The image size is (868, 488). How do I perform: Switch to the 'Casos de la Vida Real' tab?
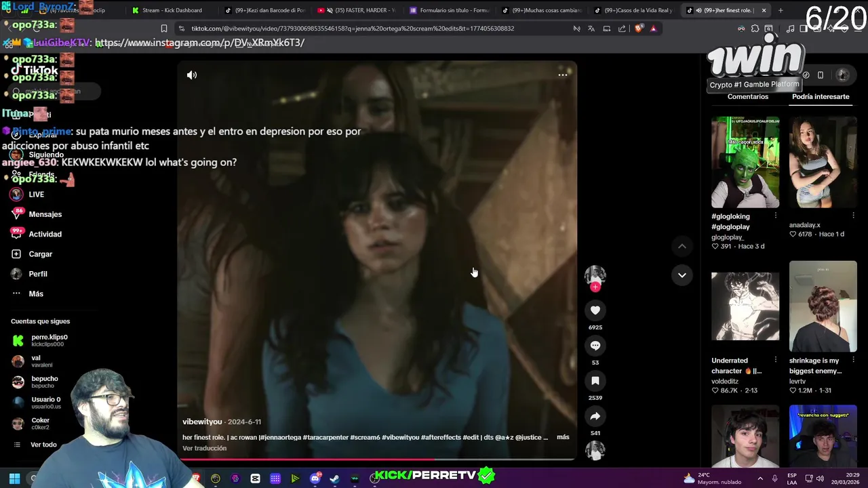tap(633, 10)
